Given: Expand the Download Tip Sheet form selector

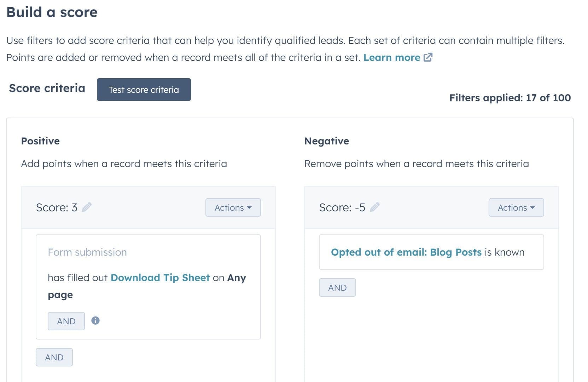Looking at the screenshot, I should pyautogui.click(x=160, y=278).
